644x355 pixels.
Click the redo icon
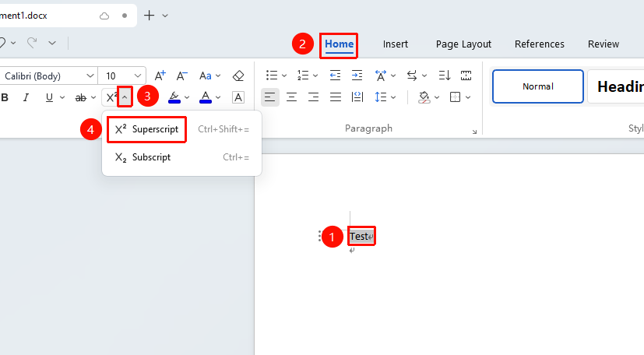(x=32, y=42)
